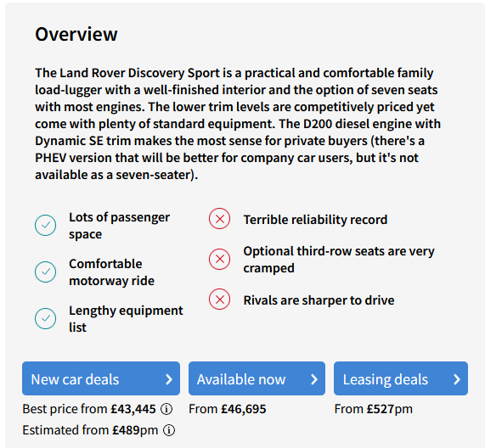The width and height of the screenshot is (485, 448).
Task: Click checkmark icon for Lengthy equipment list
Action: point(46,318)
